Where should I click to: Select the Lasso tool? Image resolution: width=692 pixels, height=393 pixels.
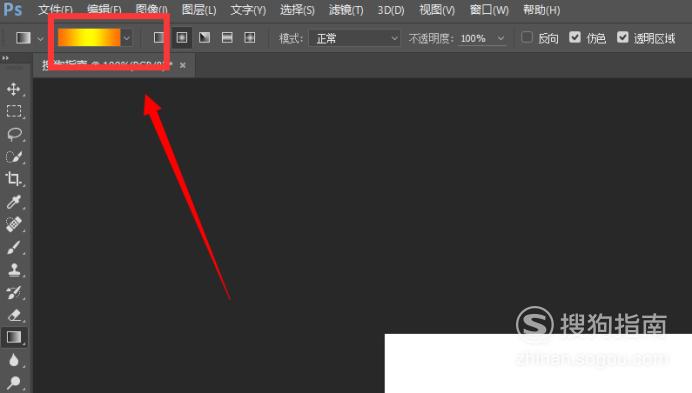[14, 134]
